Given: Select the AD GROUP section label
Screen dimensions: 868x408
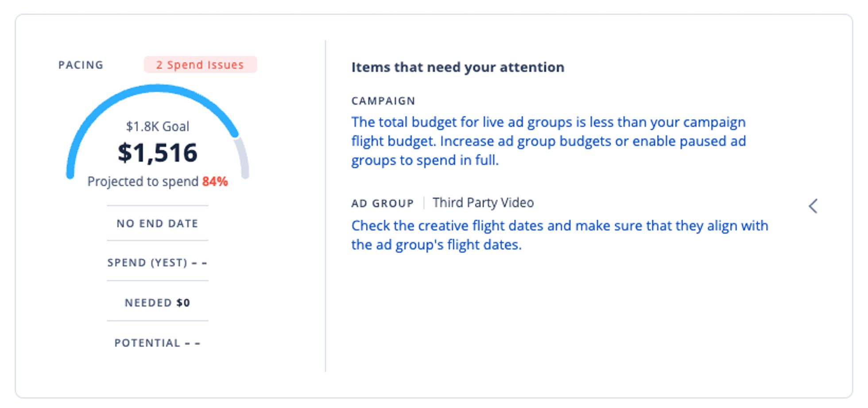Looking at the screenshot, I should pyautogui.click(x=382, y=202).
